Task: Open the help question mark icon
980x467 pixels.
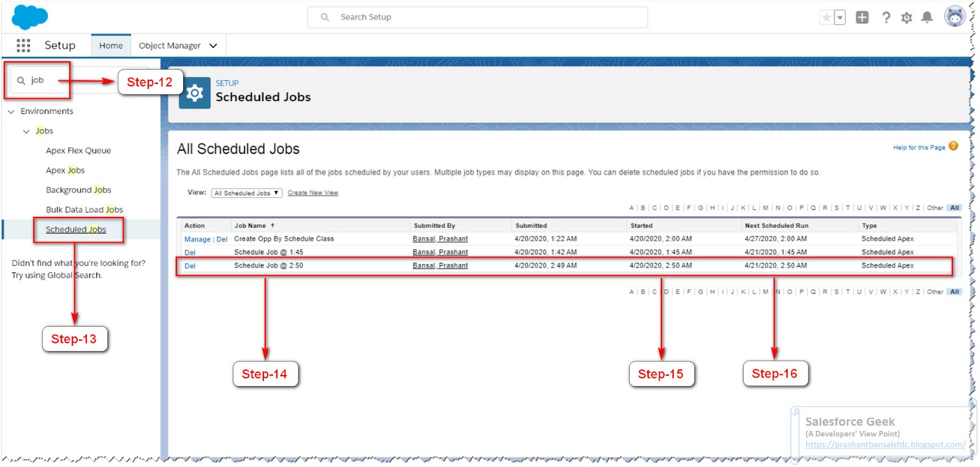Action: click(x=886, y=18)
